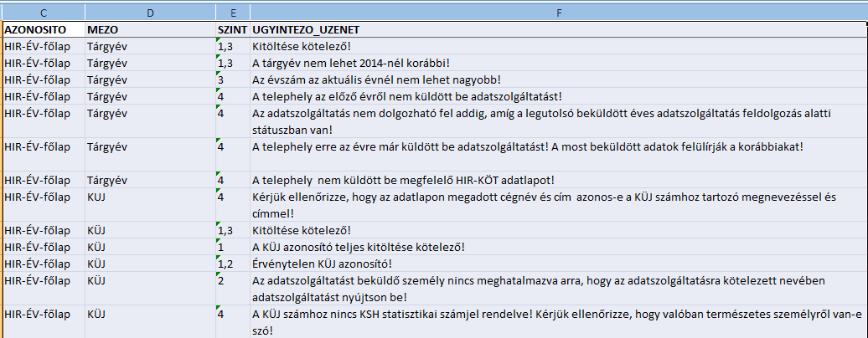Screen dimensions: 868x338
Task: Select 'Kérjük ellenőrizze, hogy az adatlapon megadott cégnév' cell
Action: (x=559, y=205)
